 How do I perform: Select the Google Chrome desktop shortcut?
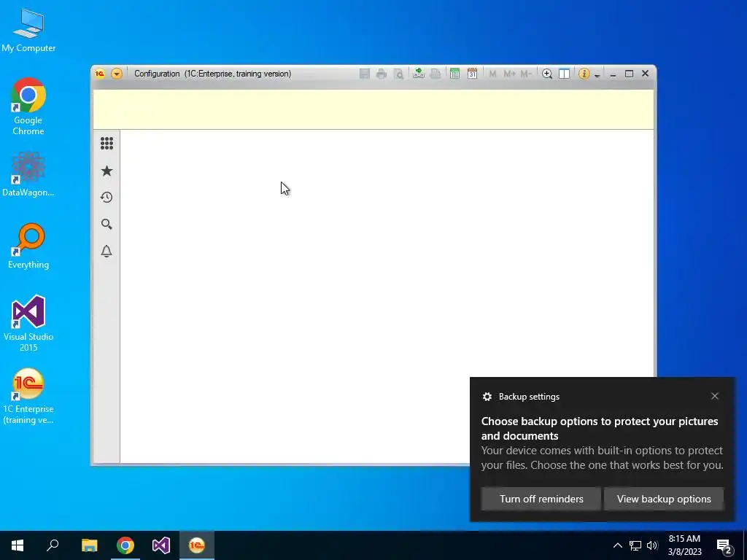[x=28, y=106]
